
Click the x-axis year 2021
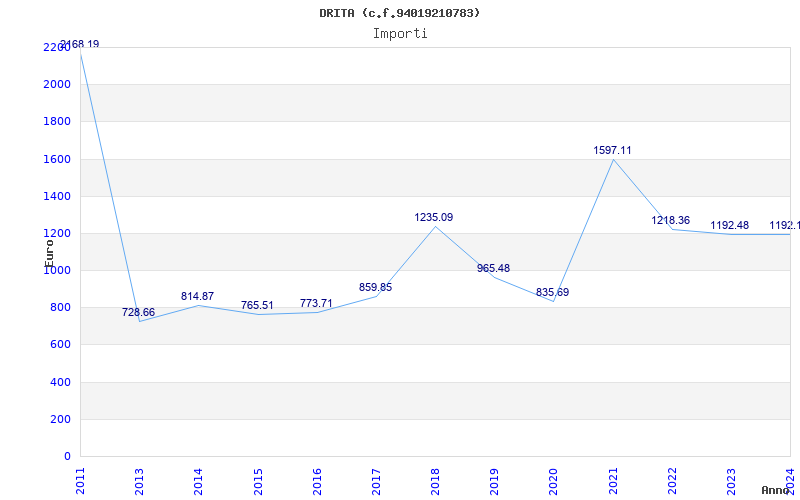coord(613,481)
